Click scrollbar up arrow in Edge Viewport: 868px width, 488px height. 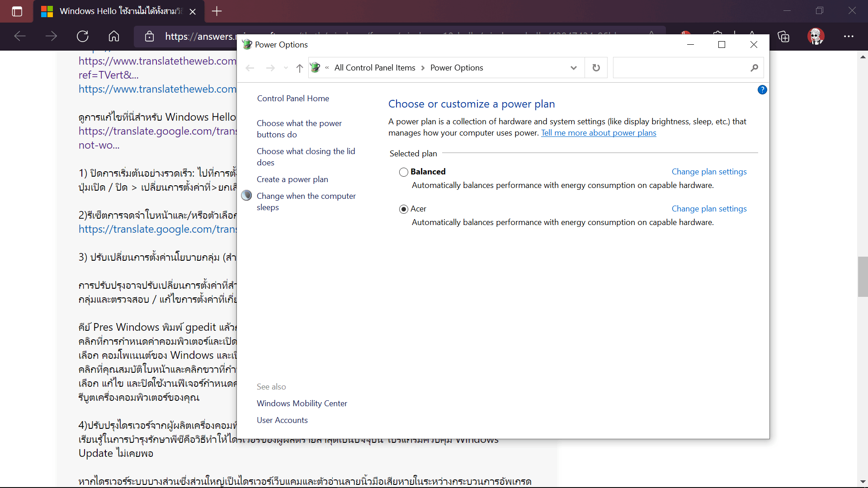click(863, 57)
